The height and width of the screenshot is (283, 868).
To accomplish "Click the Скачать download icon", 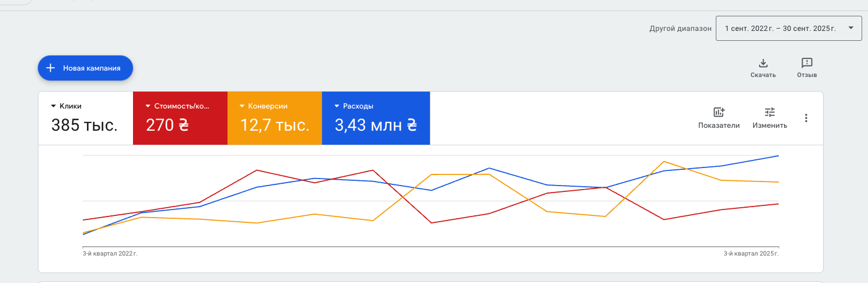I will (762, 63).
